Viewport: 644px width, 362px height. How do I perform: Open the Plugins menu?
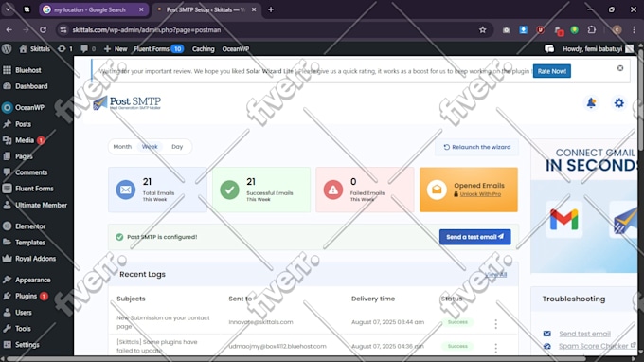coord(26,296)
